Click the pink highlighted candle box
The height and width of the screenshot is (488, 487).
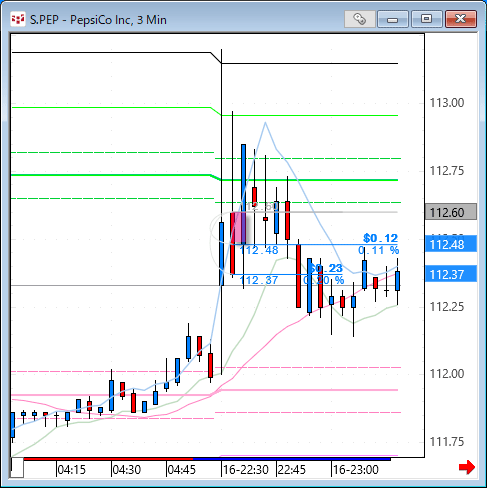pos(239,228)
